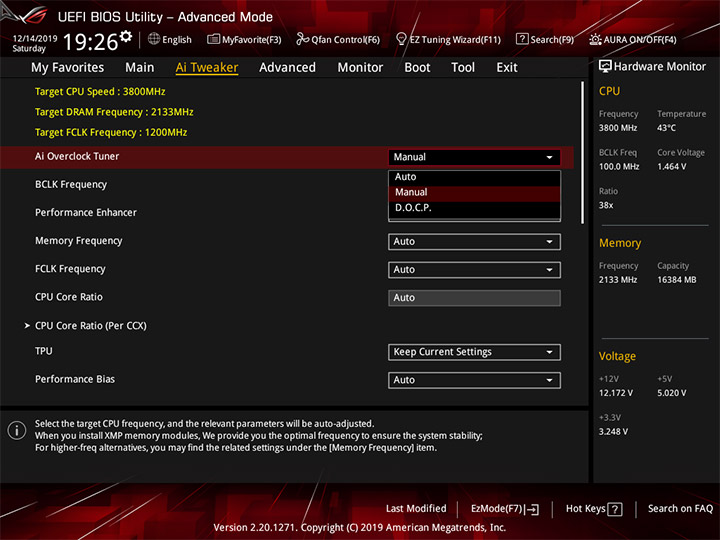Screen dimensions: 720x540
Task: Click the +5V 5.020 V reading
Action: [x=672, y=394]
